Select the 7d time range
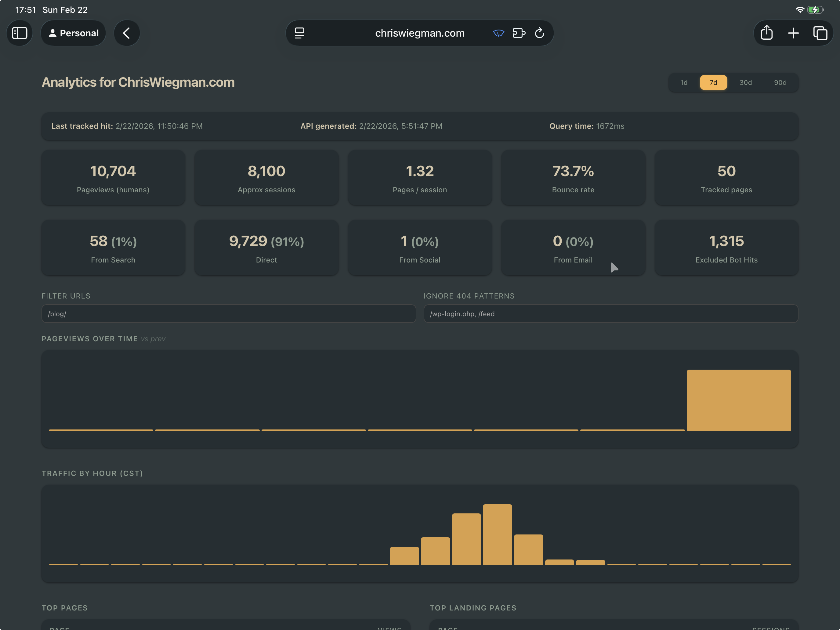840x630 pixels. (714, 82)
